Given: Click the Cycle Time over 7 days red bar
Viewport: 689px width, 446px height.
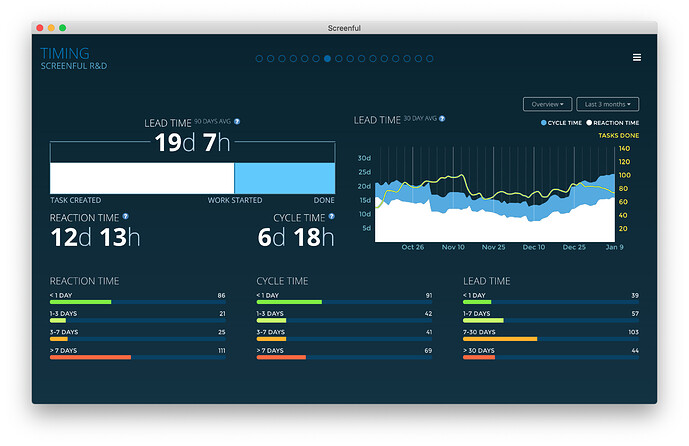Looking at the screenshot, I should pos(281,357).
